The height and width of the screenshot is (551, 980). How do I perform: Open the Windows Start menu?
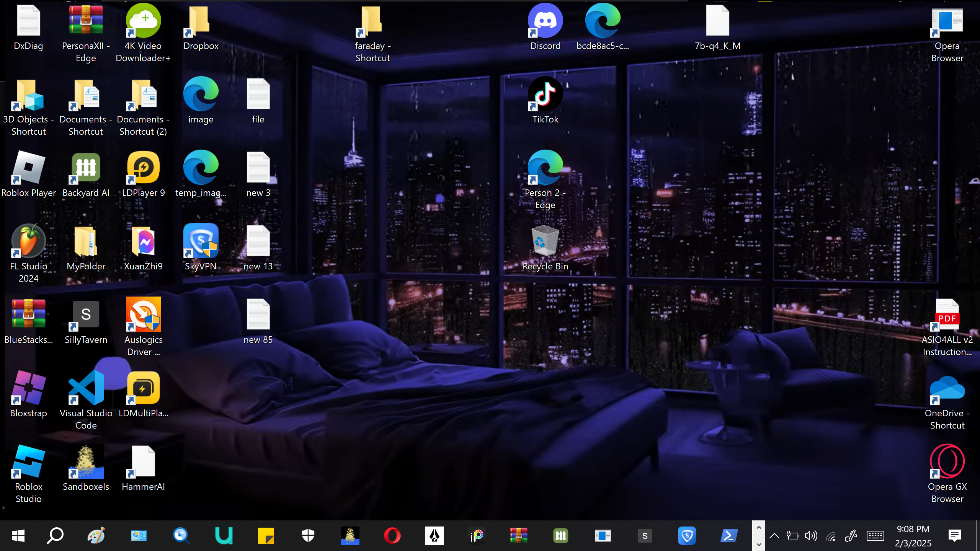coord(18,536)
